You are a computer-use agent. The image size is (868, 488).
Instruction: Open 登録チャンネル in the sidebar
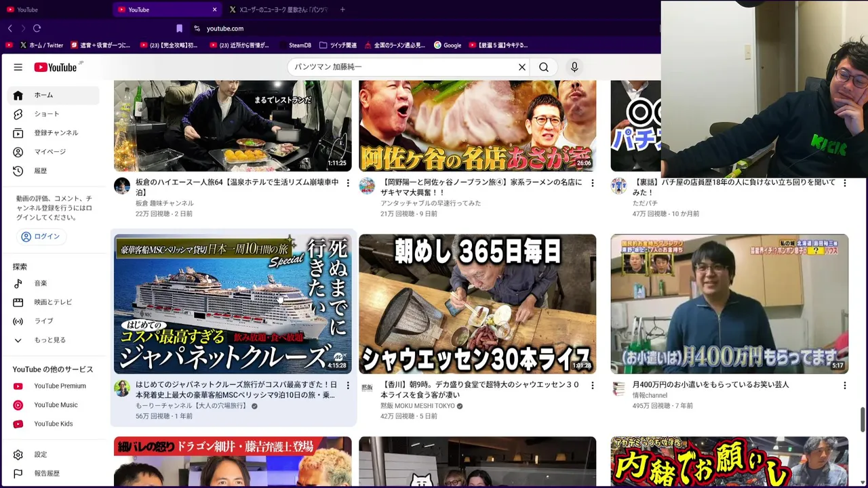53,133
